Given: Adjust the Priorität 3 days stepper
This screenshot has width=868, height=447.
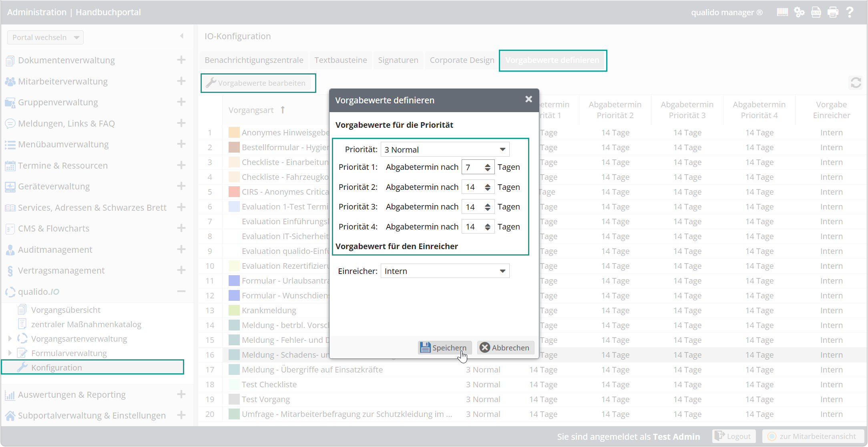Looking at the screenshot, I should click(x=487, y=207).
